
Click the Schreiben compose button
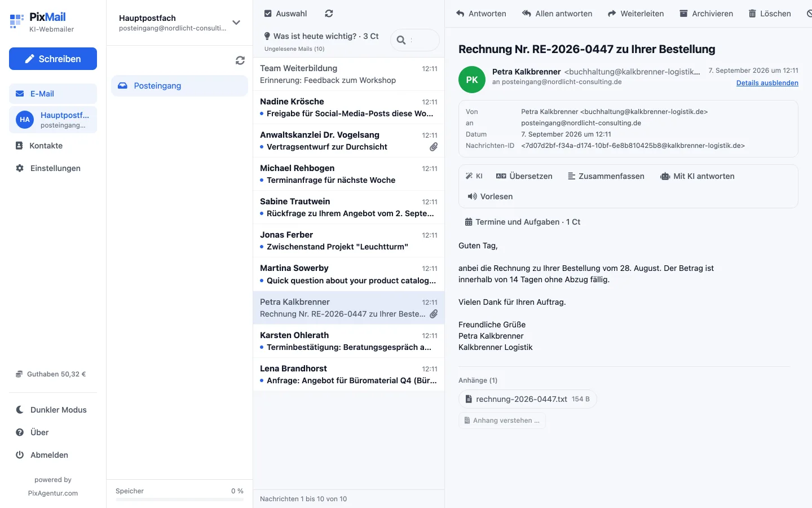pyautogui.click(x=53, y=59)
